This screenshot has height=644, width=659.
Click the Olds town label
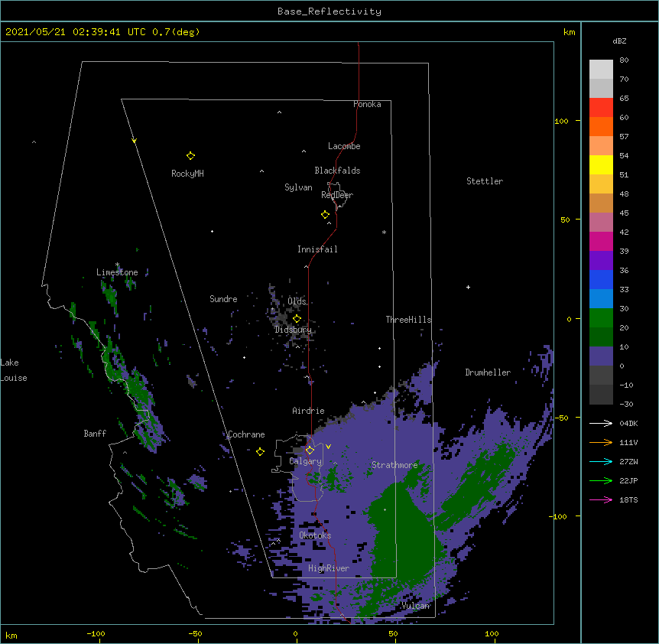tap(297, 301)
